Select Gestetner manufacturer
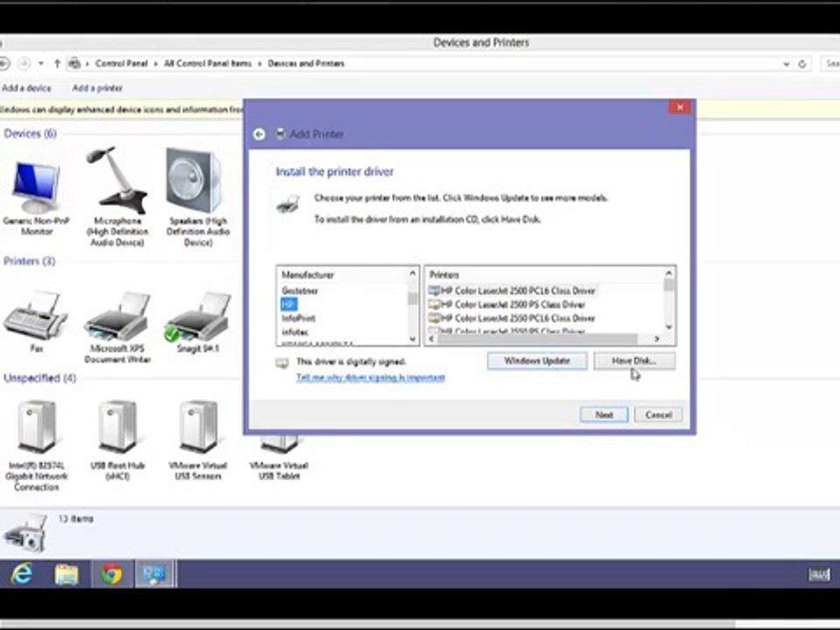The width and height of the screenshot is (840, 630). click(300, 290)
